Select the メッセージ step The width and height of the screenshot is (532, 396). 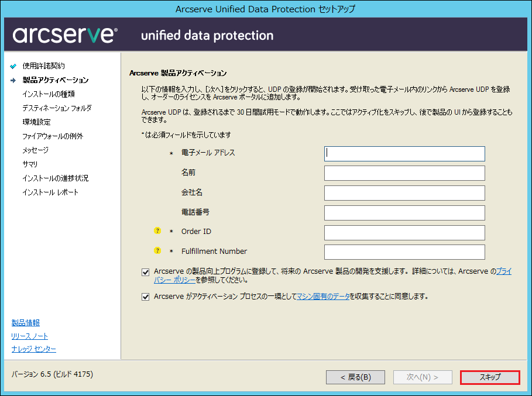point(35,150)
